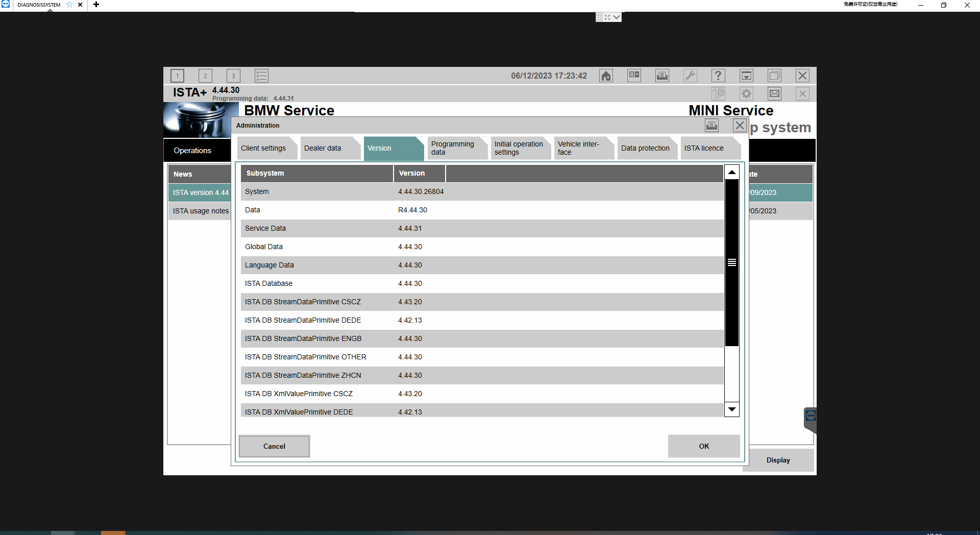Click the Home icon in the toolbar
980x535 pixels.
606,76
